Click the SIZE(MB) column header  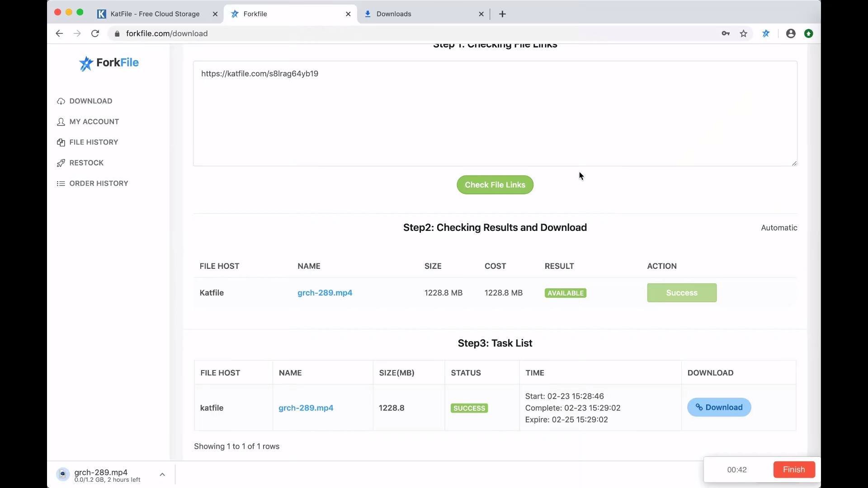click(x=396, y=373)
